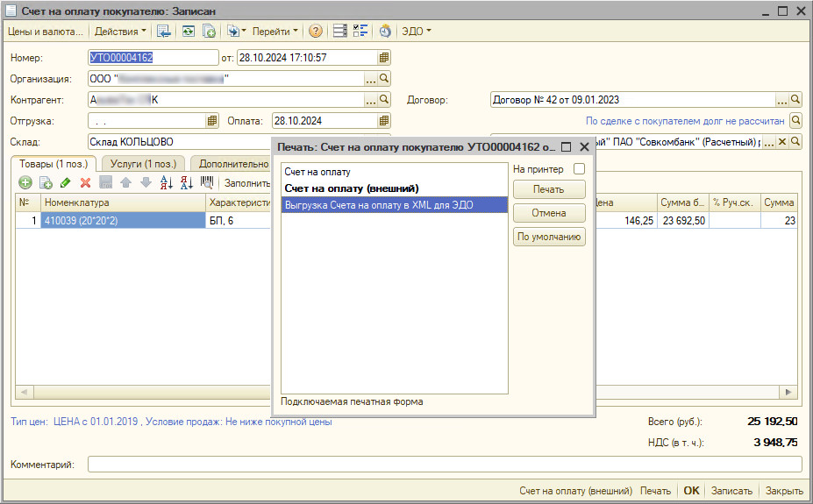Open the create-based-on icon dropdown
Viewport: 813px width, 504px height.
(237, 31)
